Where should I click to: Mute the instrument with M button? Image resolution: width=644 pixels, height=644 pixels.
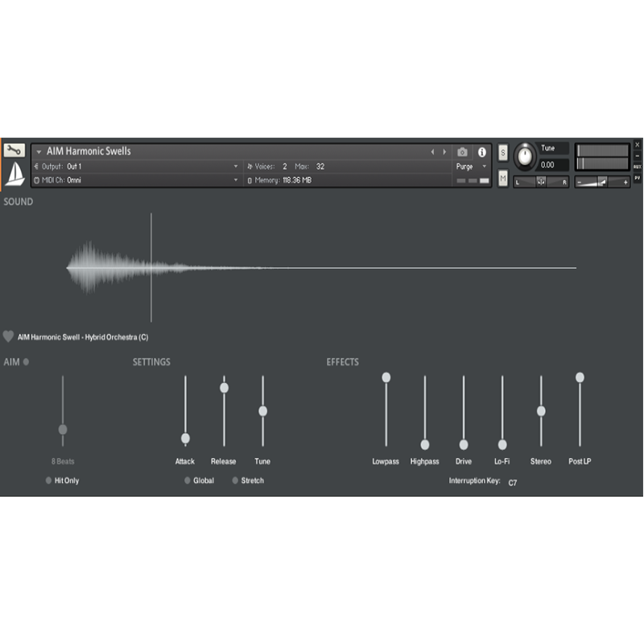502,178
